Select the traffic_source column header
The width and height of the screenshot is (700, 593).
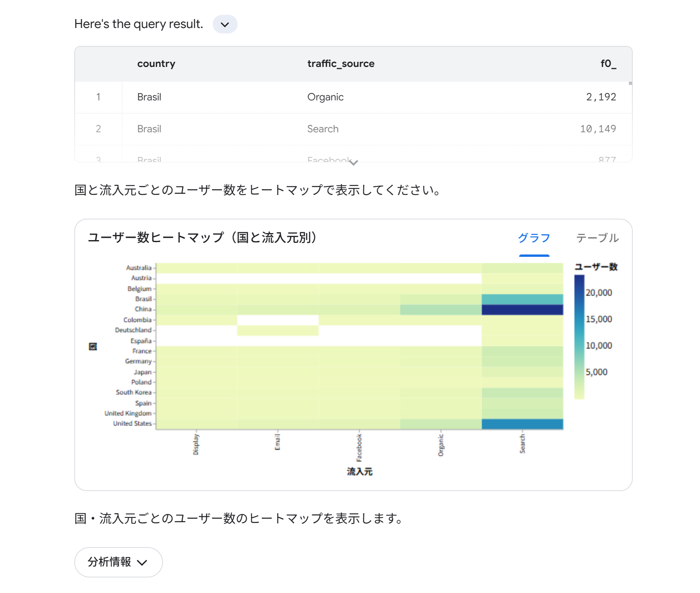pyautogui.click(x=341, y=63)
